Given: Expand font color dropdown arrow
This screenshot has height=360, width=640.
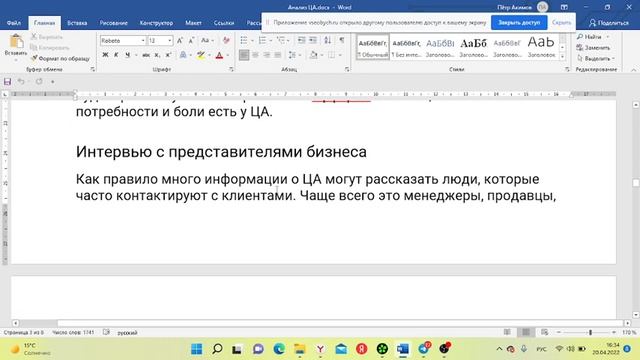Looking at the screenshot, I should [228, 55].
